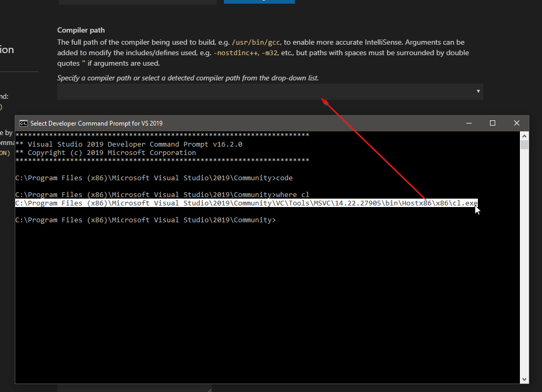Maximize the Developer Command Prompt window
Screen dimensions: 542x392
[x=493, y=123]
